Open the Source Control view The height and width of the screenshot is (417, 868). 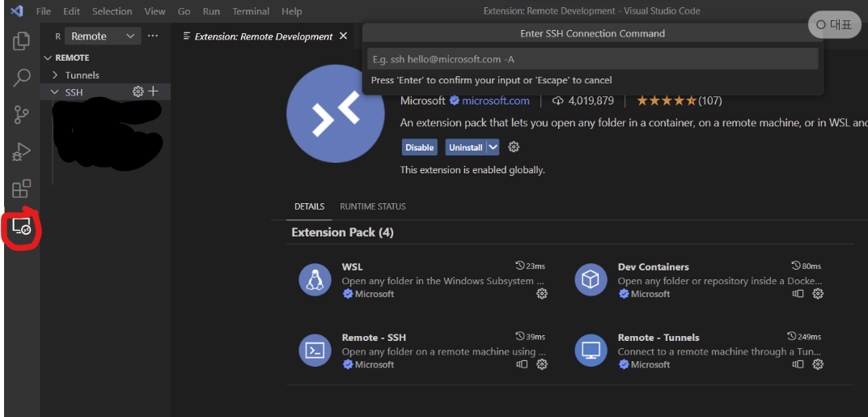(x=21, y=115)
